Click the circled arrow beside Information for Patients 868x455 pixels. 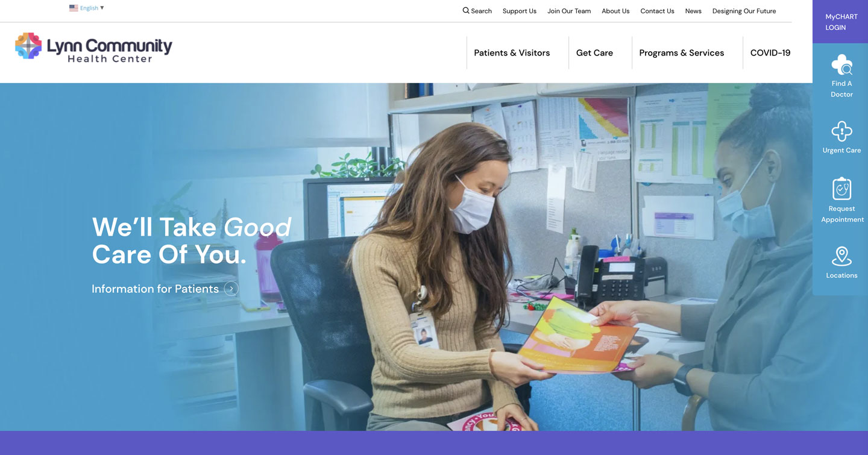[x=231, y=289]
